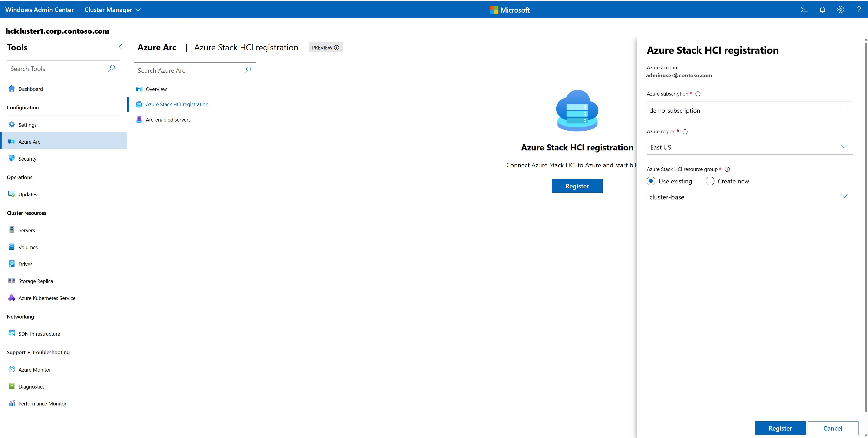Click the Cancel button

click(x=832, y=428)
